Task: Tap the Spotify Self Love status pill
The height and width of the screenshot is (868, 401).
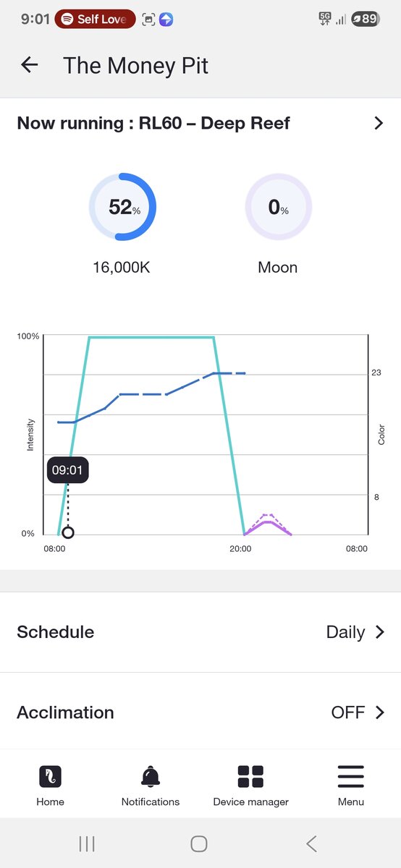Action: click(95, 19)
